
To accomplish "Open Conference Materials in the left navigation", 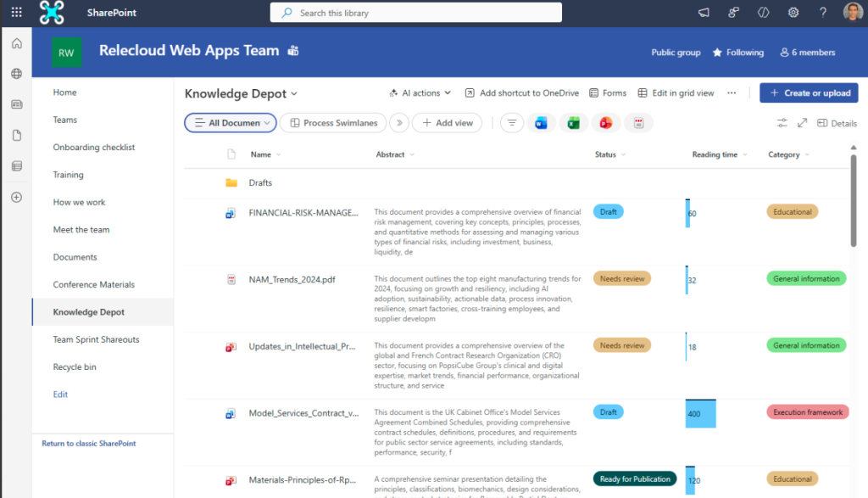I will click(x=94, y=285).
